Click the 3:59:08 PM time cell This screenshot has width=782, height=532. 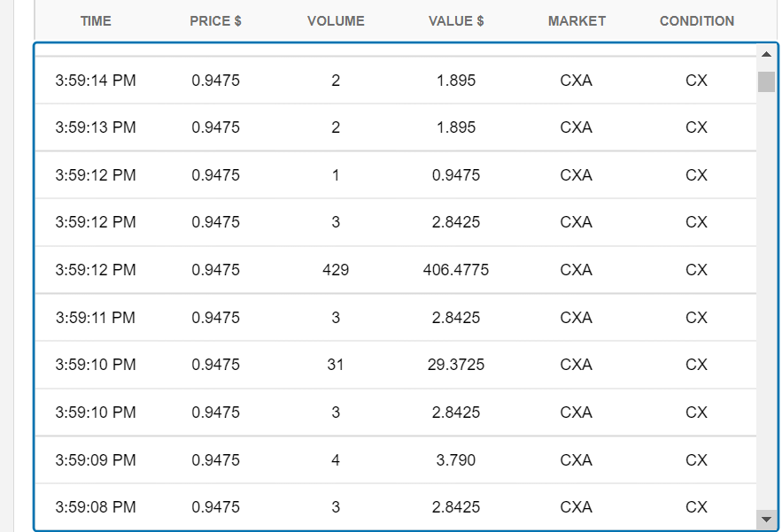pyautogui.click(x=96, y=507)
